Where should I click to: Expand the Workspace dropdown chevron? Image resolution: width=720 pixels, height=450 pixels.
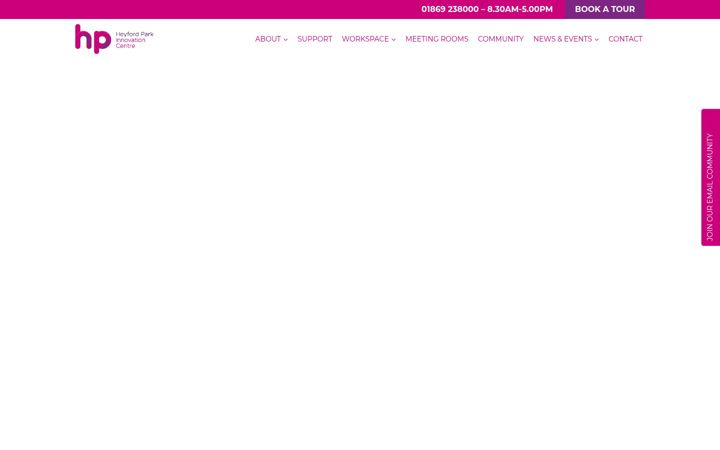(394, 39)
